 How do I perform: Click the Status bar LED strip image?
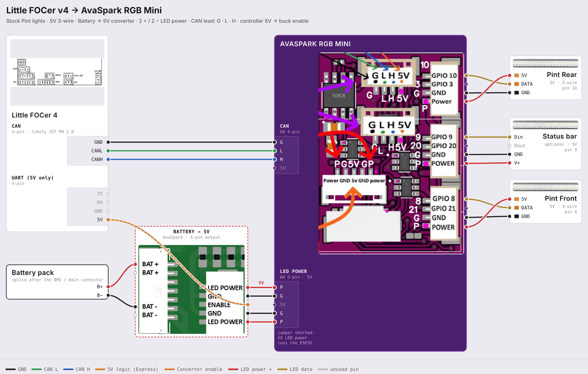point(545,125)
